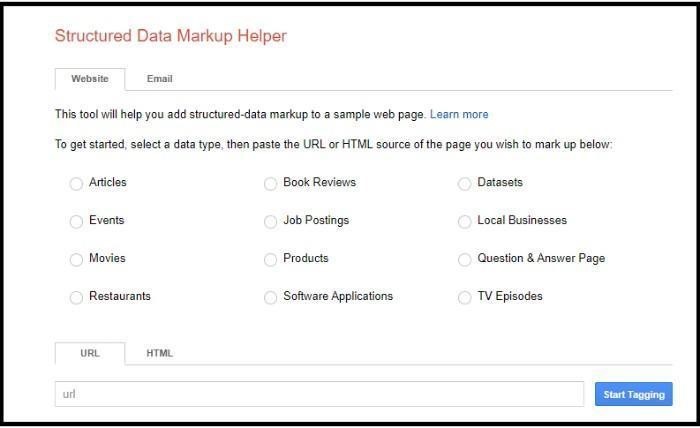The height and width of the screenshot is (428, 700).
Task: Select the Restaurants radio button
Action: pos(76,297)
